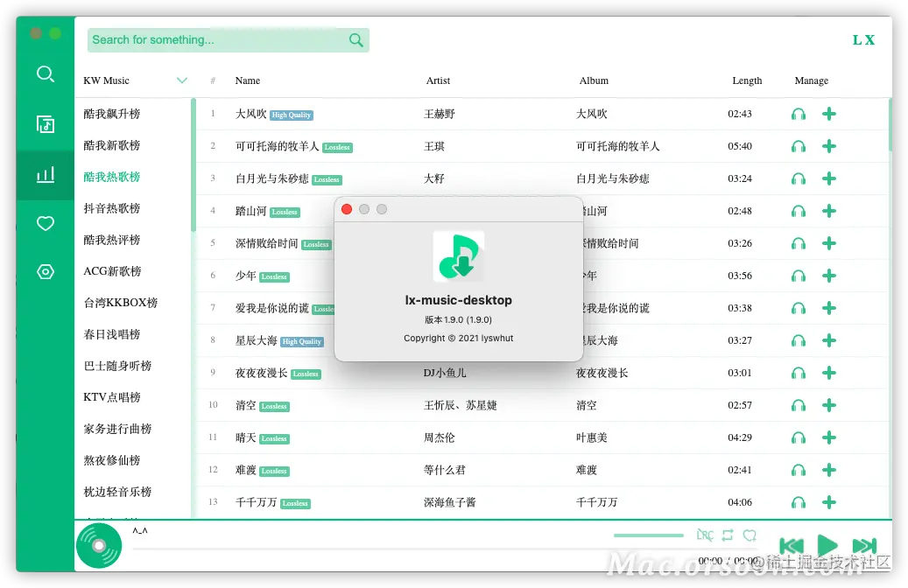Click the spinning disc album art

pyautogui.click(x=99, y=546)
